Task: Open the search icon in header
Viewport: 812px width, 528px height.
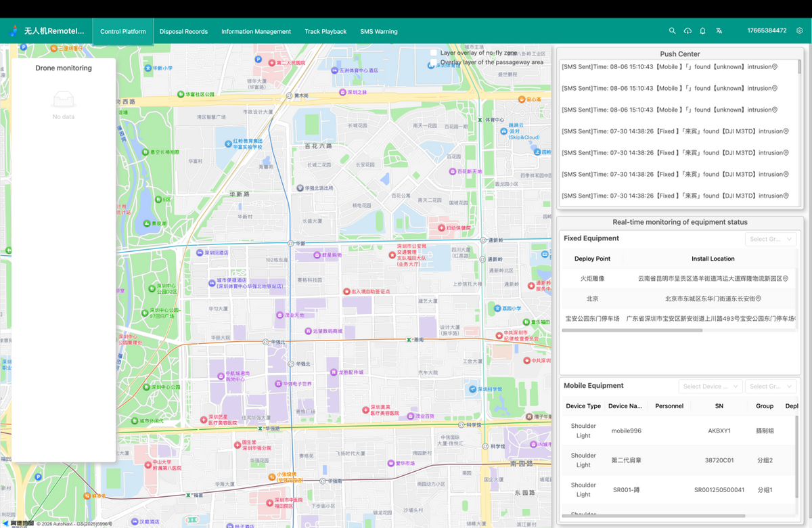Action: coord(672,31)
